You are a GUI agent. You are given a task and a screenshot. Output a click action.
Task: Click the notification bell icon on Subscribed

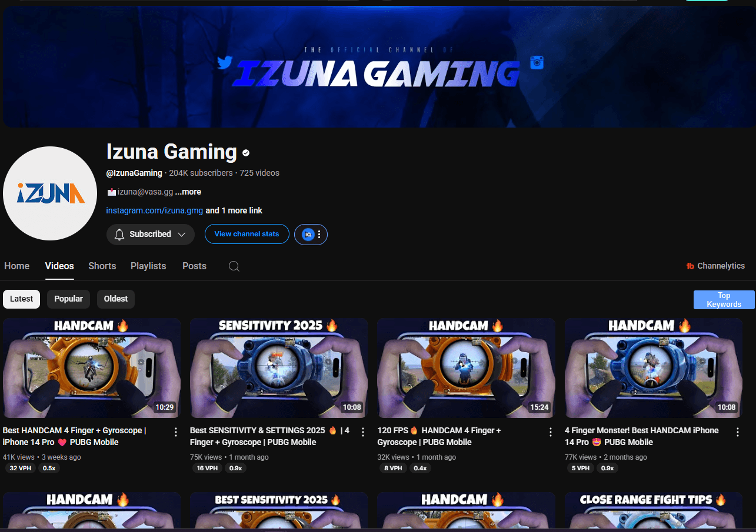[119, 235]
